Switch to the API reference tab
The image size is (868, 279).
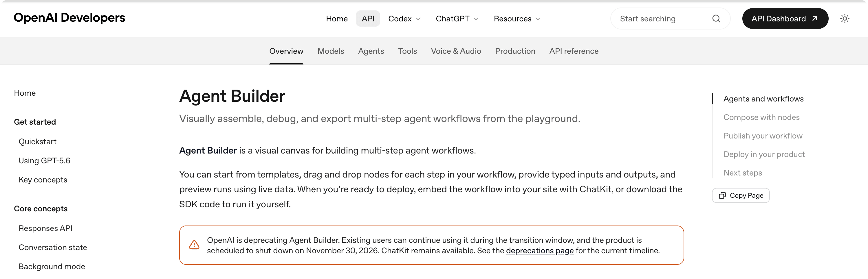[574, 51]
